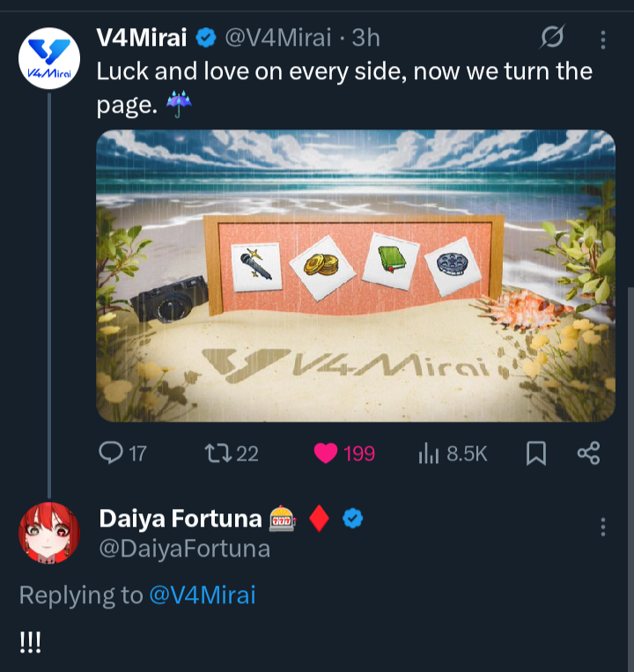Viewport: 634px width, 672px height.
Task: Tap the @V4Mirai mention link in reply
Action: (x=203, y=595)
